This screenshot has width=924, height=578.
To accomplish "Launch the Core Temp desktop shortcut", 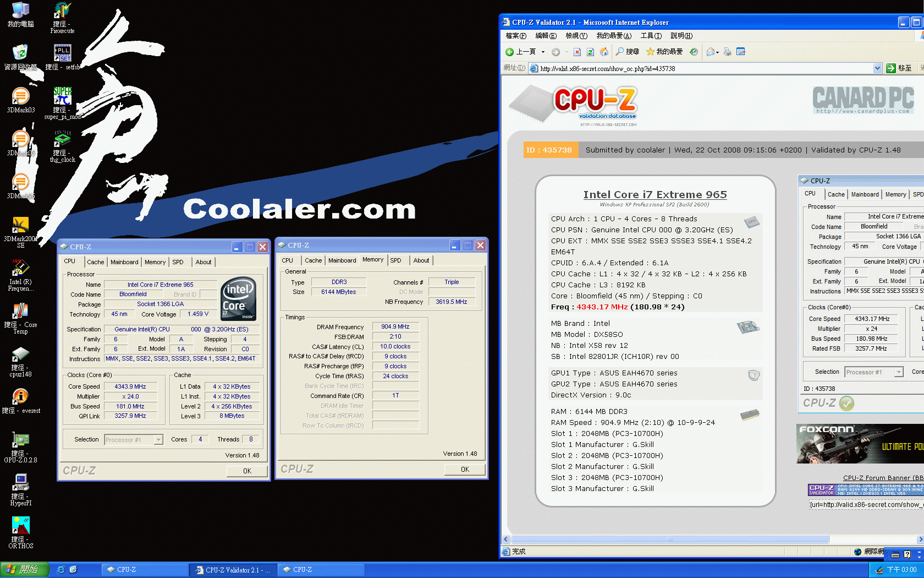I will 20,318.
